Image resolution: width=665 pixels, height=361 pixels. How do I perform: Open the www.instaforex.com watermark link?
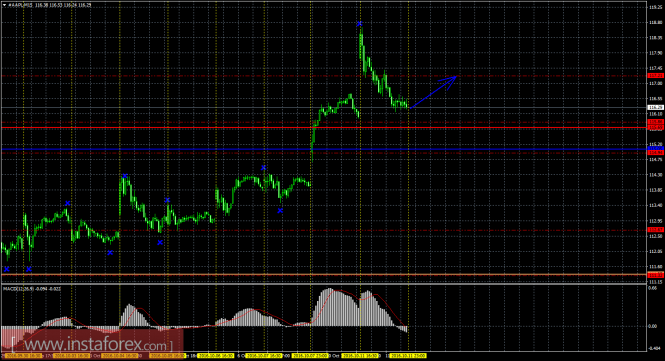click(92, 343)
